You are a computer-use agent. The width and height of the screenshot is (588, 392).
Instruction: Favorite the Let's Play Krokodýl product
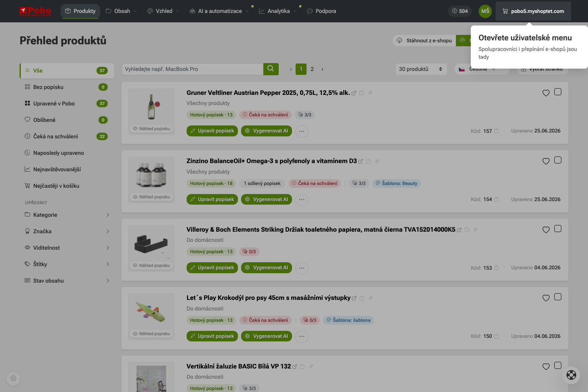point(546,298)
